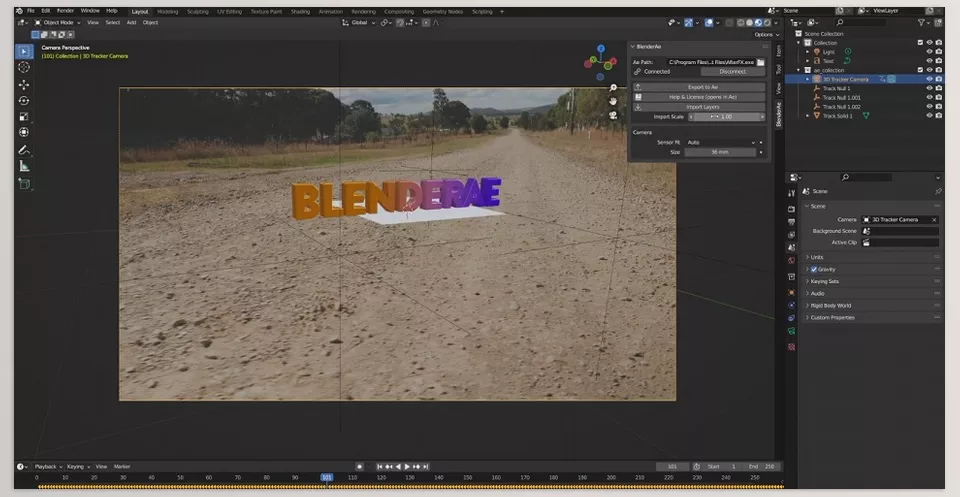This screenshot has width=960, height=497.
Task: Open the Object Mode dropdown
Action: click(x=58, y=23)
